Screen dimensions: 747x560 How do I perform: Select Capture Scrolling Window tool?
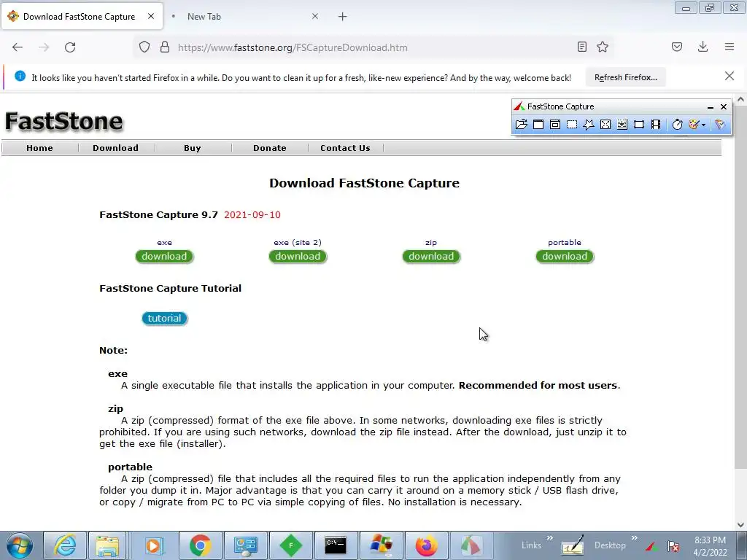[622, 124]
